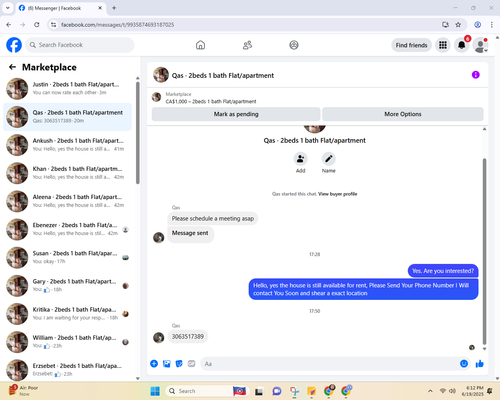The width and height of the screenshot is (500, 400).
Task: Show hidden system tray icons
Action: [430, 391]
